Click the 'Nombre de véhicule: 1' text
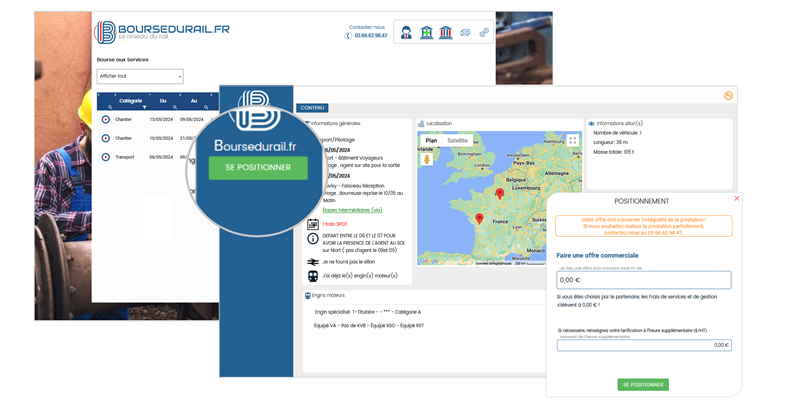 [x=617, y=133]
